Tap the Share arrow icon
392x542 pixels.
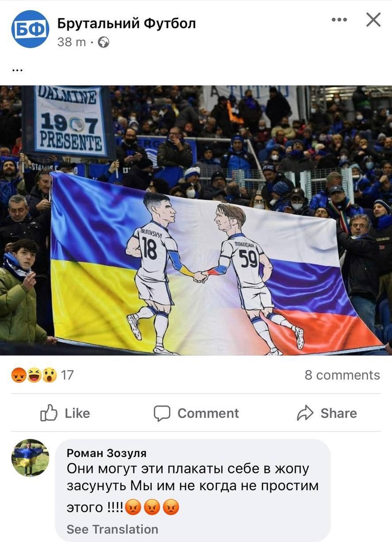click(305, 413)
